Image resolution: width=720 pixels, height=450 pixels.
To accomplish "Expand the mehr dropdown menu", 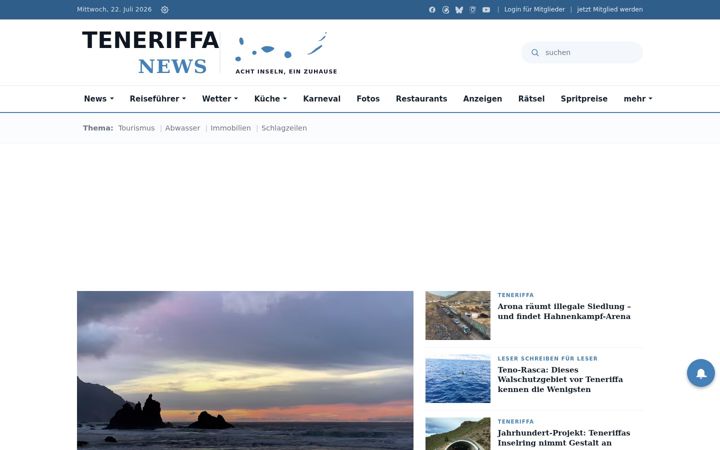I will [638, 99].
